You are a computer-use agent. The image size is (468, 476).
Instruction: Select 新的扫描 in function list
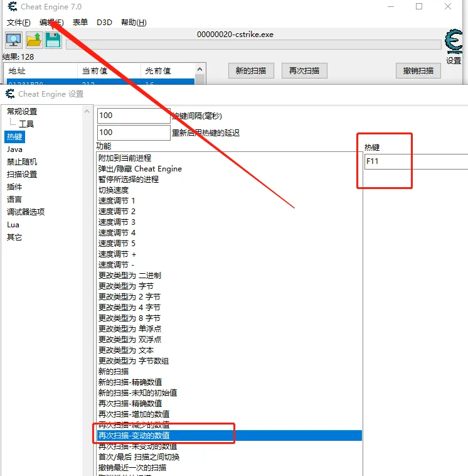[x=230, y=372]
